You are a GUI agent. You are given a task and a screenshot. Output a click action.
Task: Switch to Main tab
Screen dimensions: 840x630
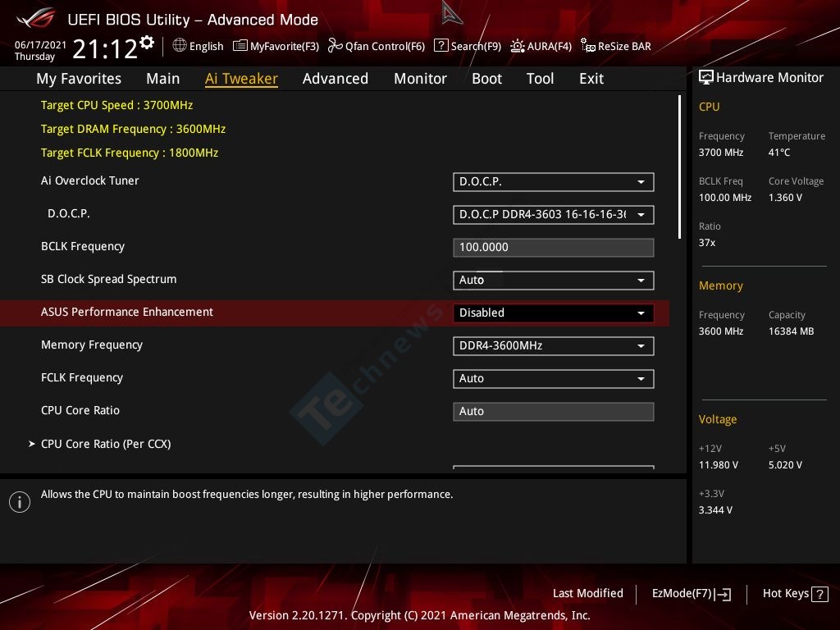(163, 79)
